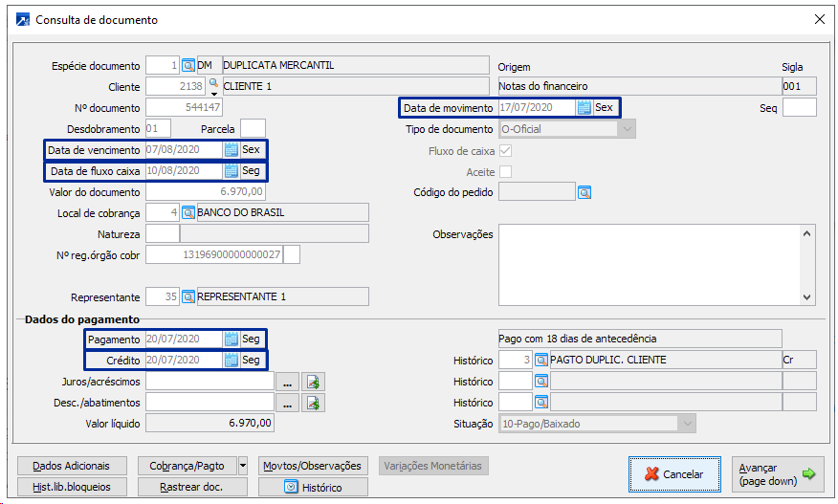Click lookup icon beside Representante code

click(x=188, y=297)
